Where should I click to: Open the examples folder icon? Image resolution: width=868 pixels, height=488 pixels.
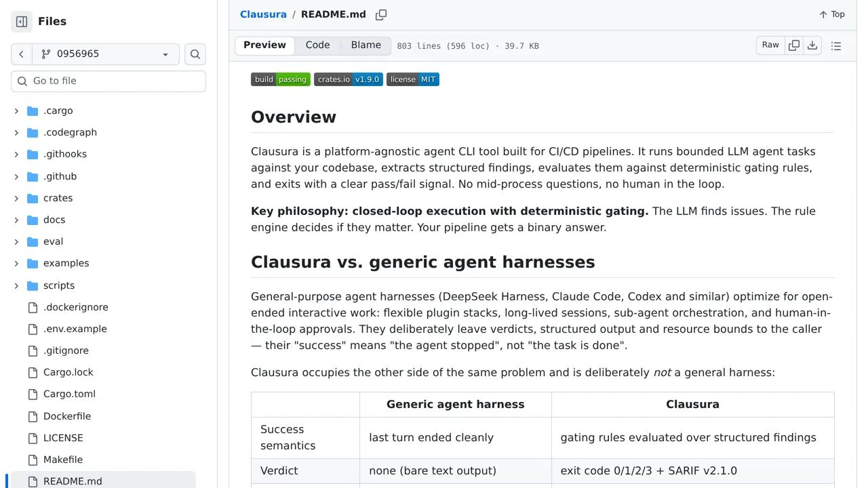tap(33, 263)
